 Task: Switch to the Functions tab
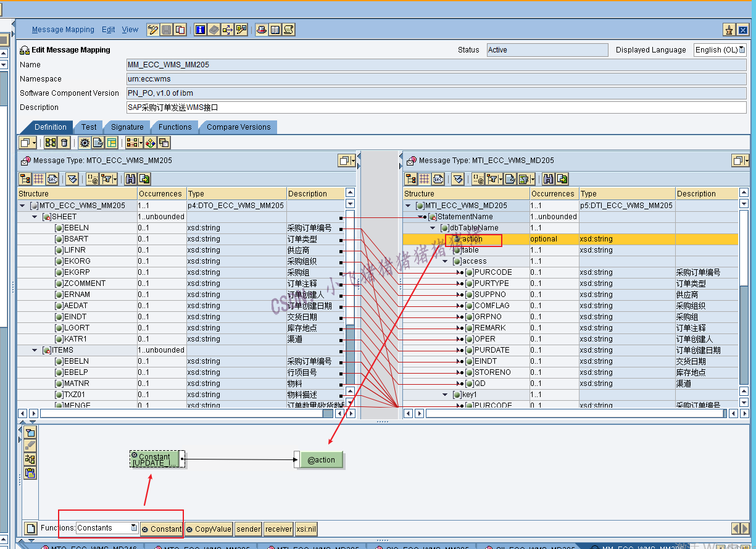175,127
